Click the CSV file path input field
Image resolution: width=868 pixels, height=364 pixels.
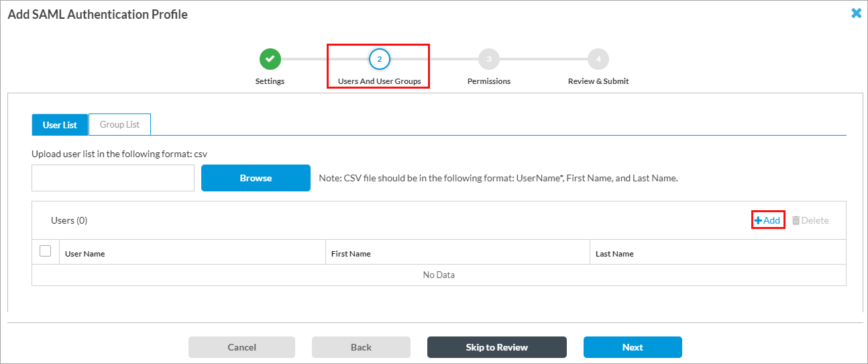pyautogui.click(x=113, y=178)
